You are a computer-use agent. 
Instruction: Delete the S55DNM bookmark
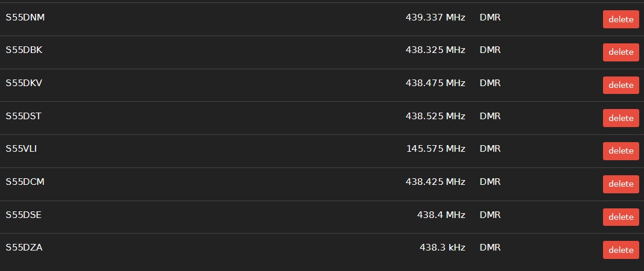(x=620, y=19)
